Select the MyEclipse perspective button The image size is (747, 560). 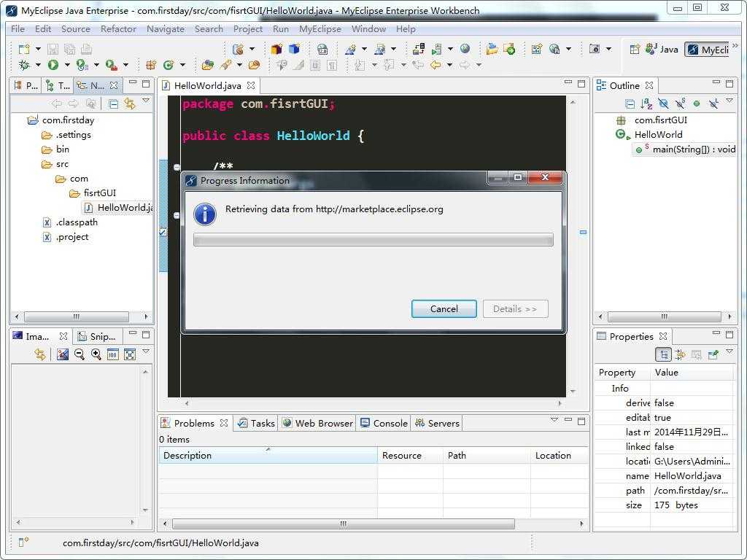point(708,50)
